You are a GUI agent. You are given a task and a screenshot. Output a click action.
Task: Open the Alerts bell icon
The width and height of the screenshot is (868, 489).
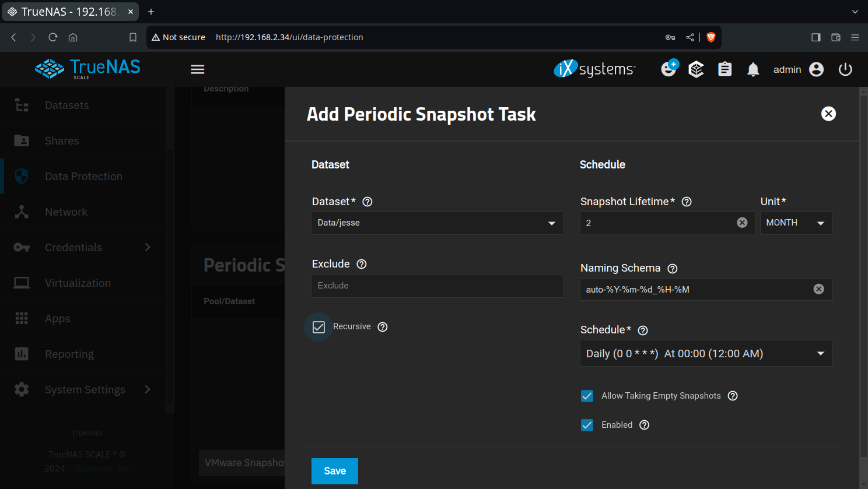tap(753, 69)
